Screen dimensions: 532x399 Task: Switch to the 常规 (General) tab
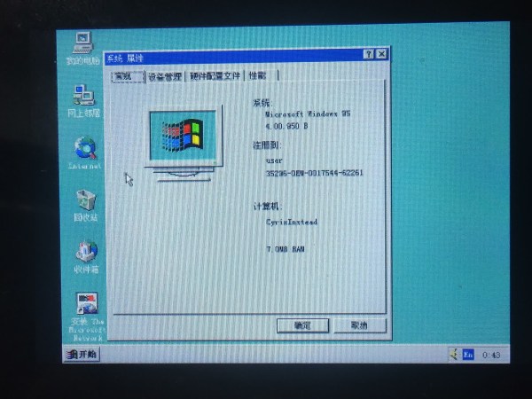pos(127,76)
